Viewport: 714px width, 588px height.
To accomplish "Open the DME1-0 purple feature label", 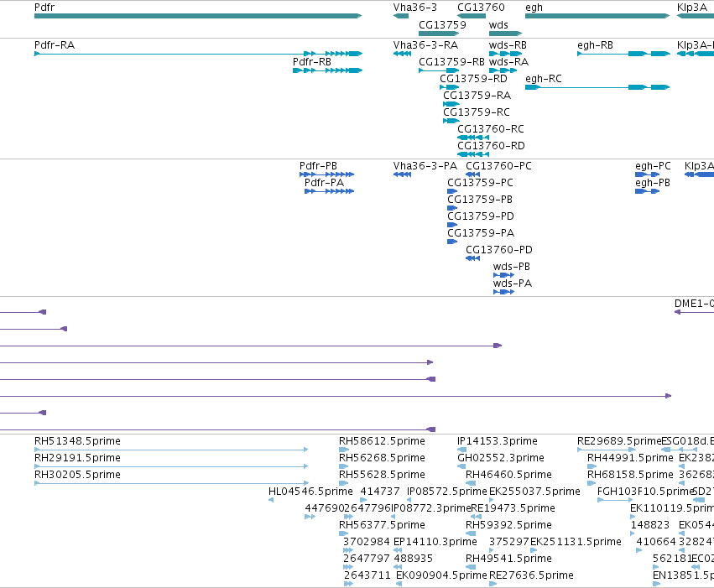I will [x=694, y=304].
